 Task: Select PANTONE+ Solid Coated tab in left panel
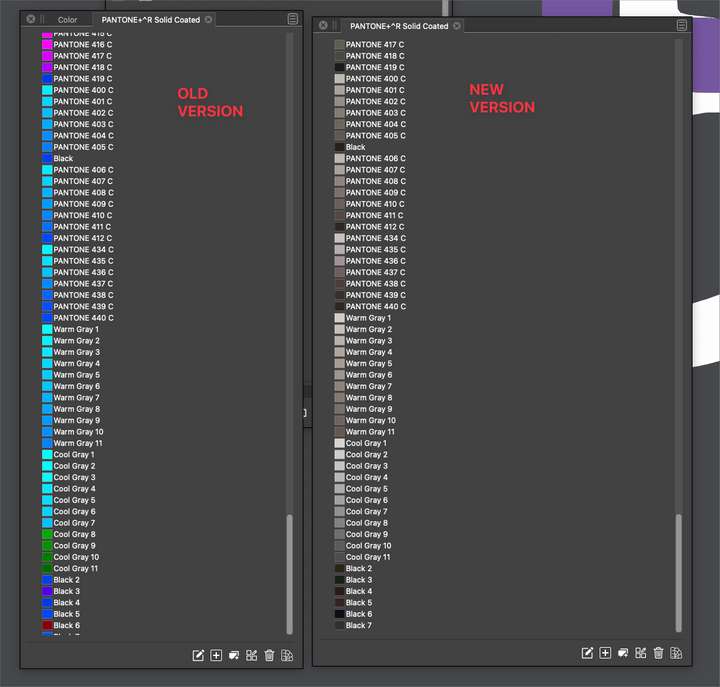pyautogui.click(x=151, y=20)
